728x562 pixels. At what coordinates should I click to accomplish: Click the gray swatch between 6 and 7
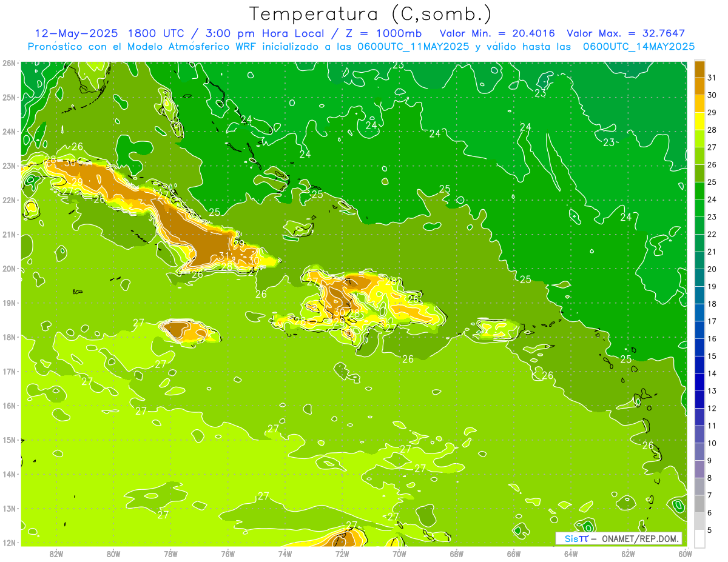point(699,504)
